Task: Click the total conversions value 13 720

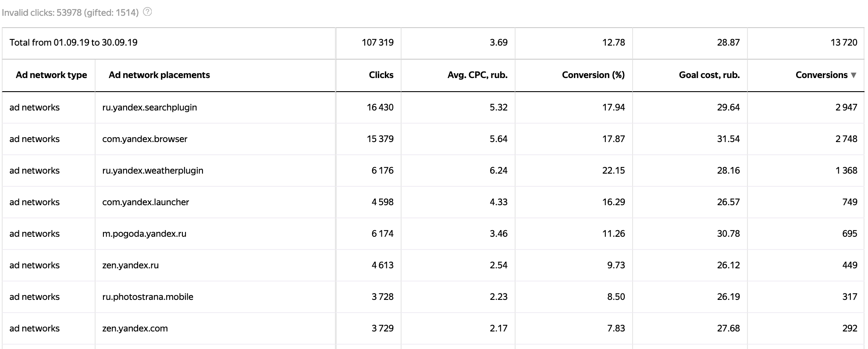Action: 843,43
